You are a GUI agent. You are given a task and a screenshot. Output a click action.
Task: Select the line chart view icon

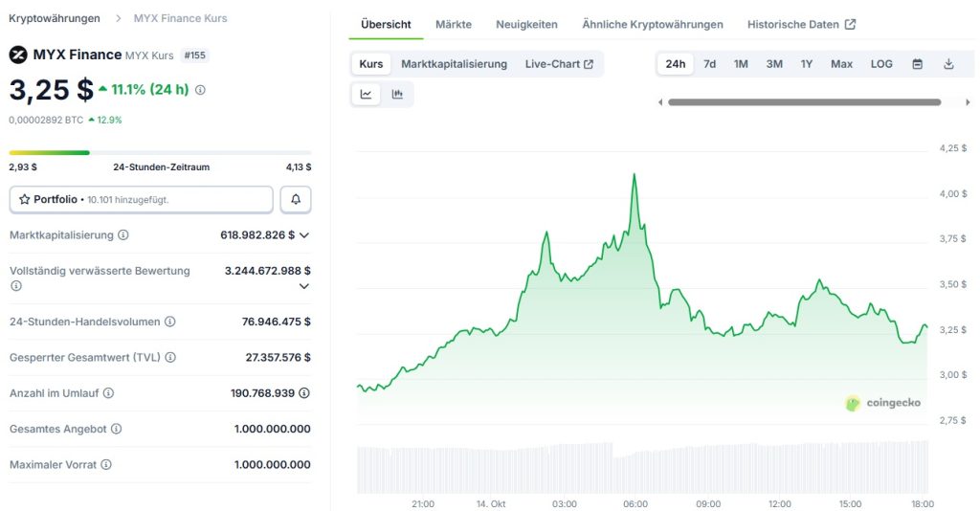366,94
